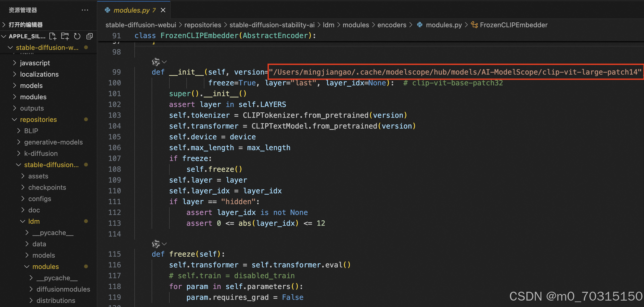
Task: Click the Python icon beside modules.py breadcrumb
Action: 420,25
